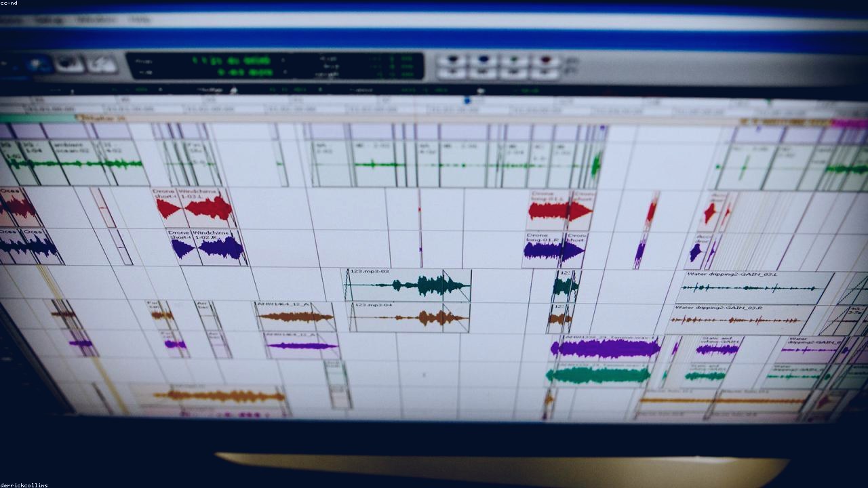Select the 123.mp3-04 orange waveform clip
This screenshot has height=488, width=868.
pyautogui.click(x=410, y=317)
